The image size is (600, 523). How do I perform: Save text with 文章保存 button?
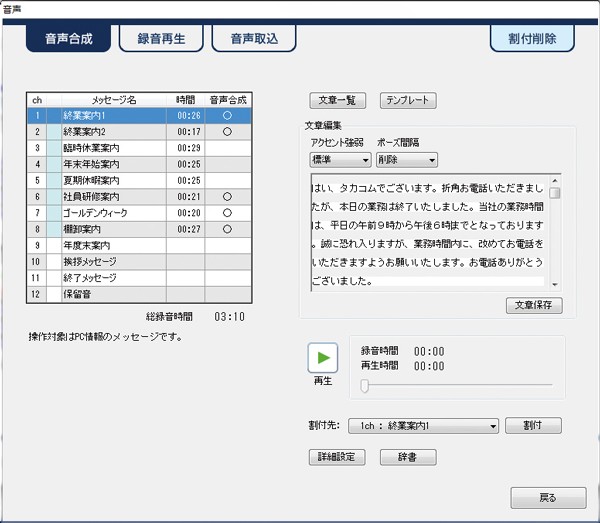[x=534, y=305]
